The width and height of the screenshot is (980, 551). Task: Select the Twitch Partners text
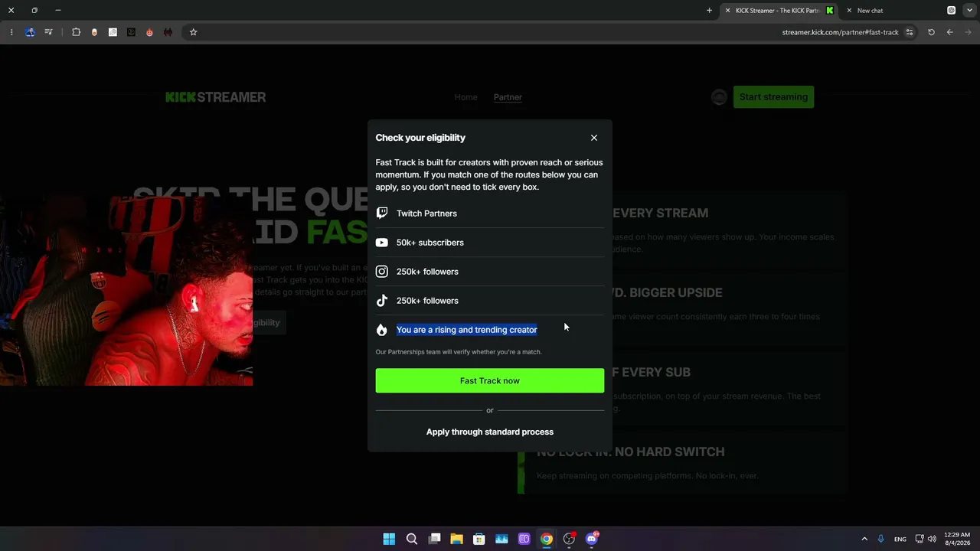pos(426,214)
